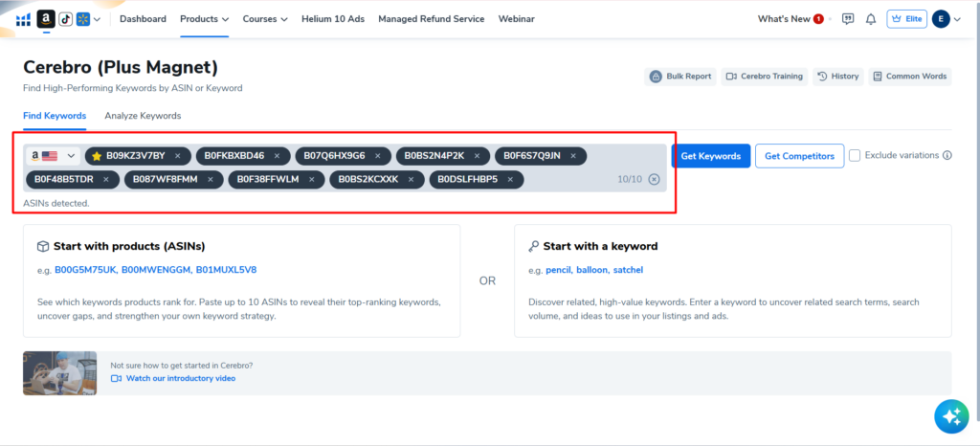This screenshot has height=446, width=980.
Task: Click Start with a keyword heading
Action: [601, 246]
